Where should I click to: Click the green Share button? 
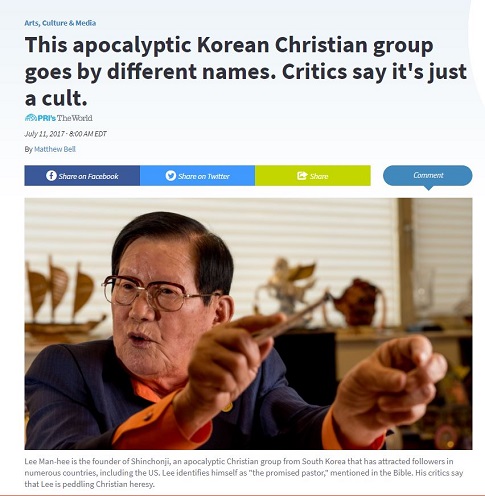click(x=313, y=175)
